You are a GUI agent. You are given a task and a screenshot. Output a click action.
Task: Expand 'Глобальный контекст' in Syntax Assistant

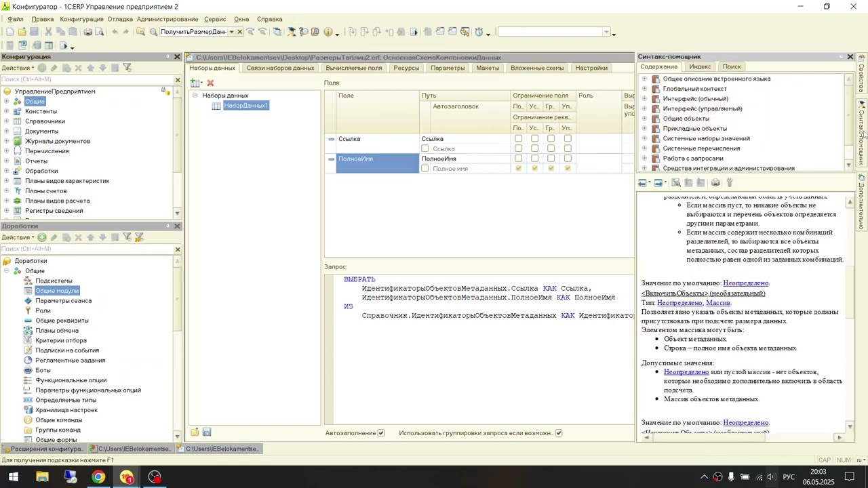(x=644, y=89)
